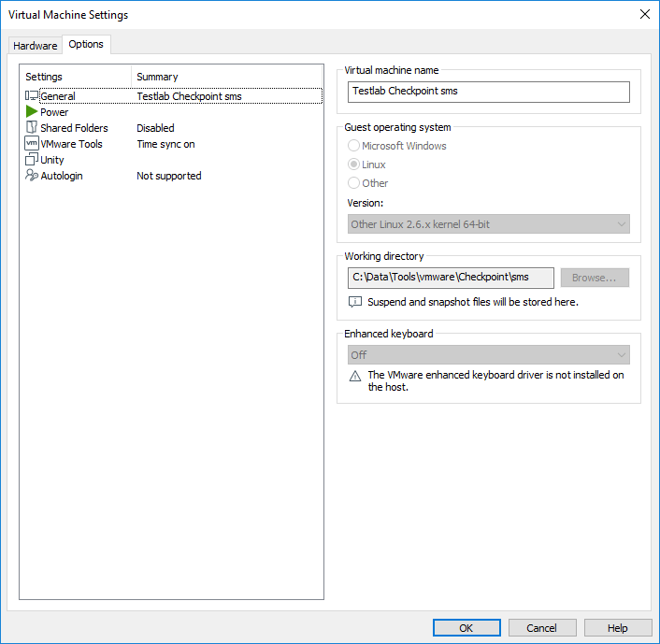Click the green Power play icon
The height and width of the screenshot is (644, 660).
tap(32, 112)
